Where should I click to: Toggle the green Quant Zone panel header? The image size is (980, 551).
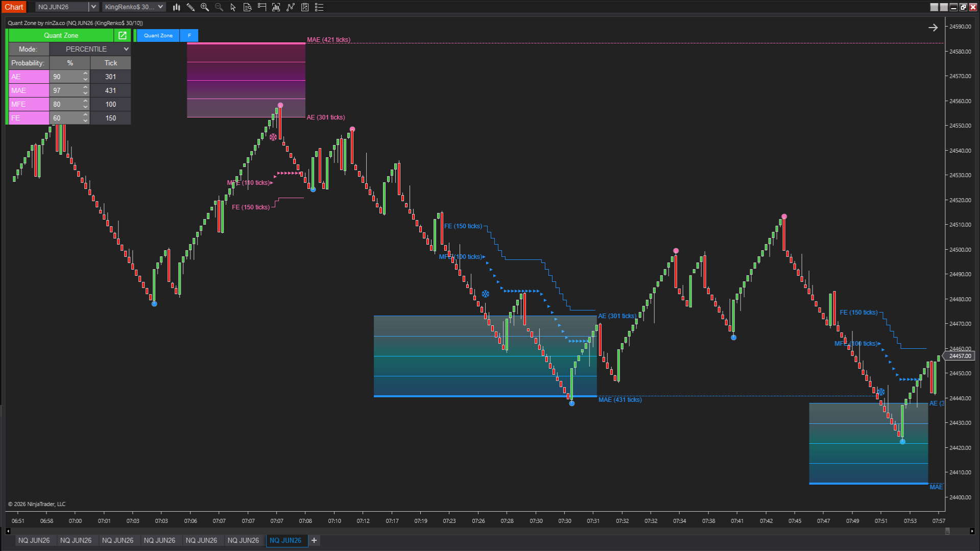pos(61,35)
